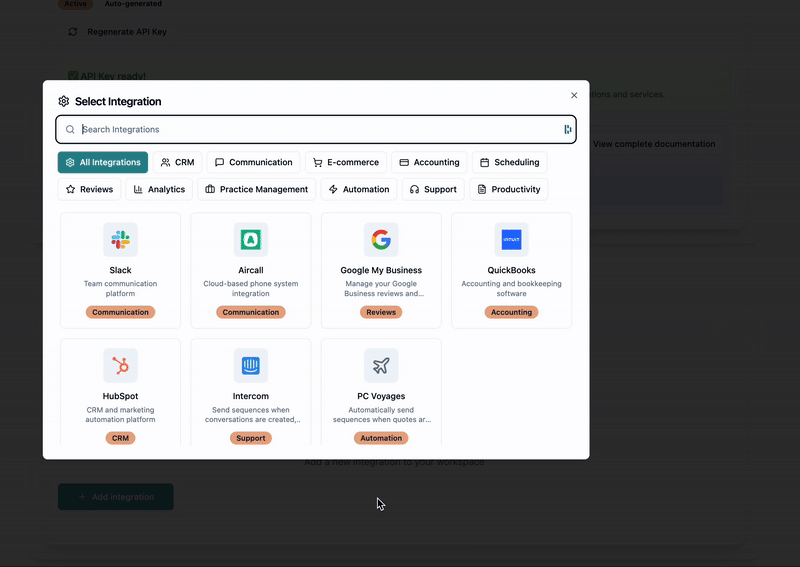Click 'Accounting and bookkeeping software' description
This screenshot has width=800, height=567.
511,288
